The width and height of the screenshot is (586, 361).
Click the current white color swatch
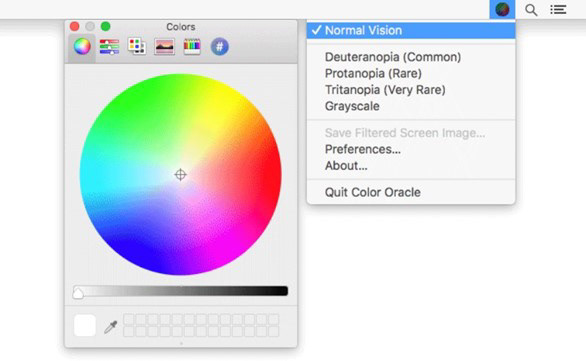coord(85,325)
